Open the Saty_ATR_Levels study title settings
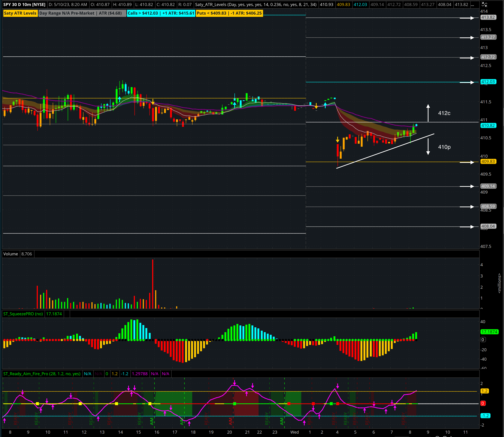The image size is (504, 437). pos(256,5)
